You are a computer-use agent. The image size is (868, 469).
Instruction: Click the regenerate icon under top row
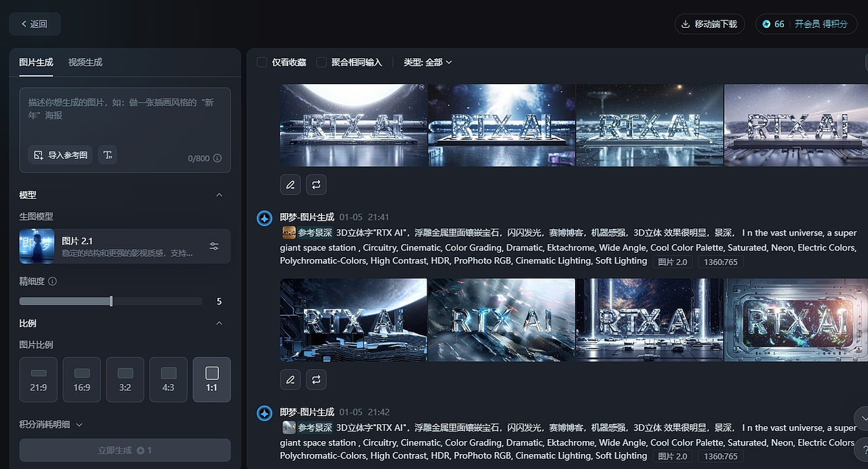pyautogui.click(x=316, y=185)
